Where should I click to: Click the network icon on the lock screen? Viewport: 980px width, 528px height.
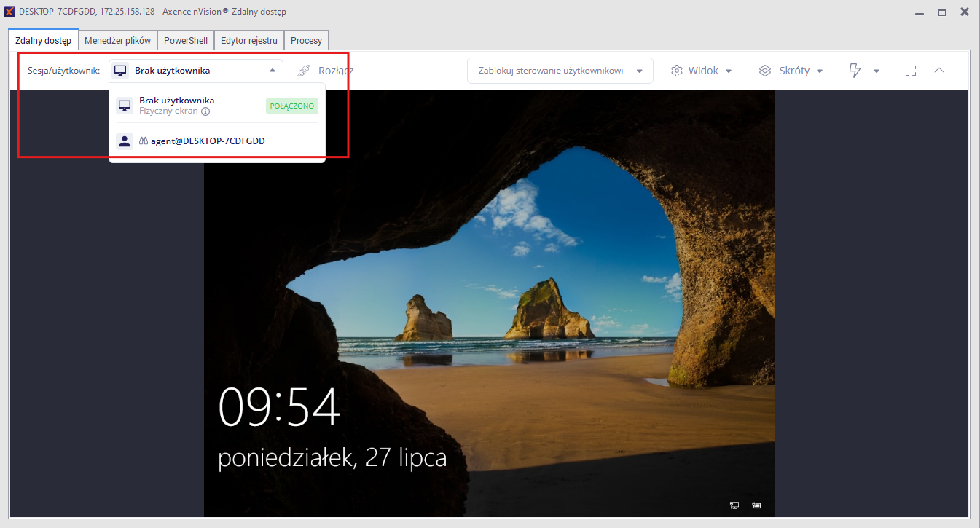tap(734, 505)
